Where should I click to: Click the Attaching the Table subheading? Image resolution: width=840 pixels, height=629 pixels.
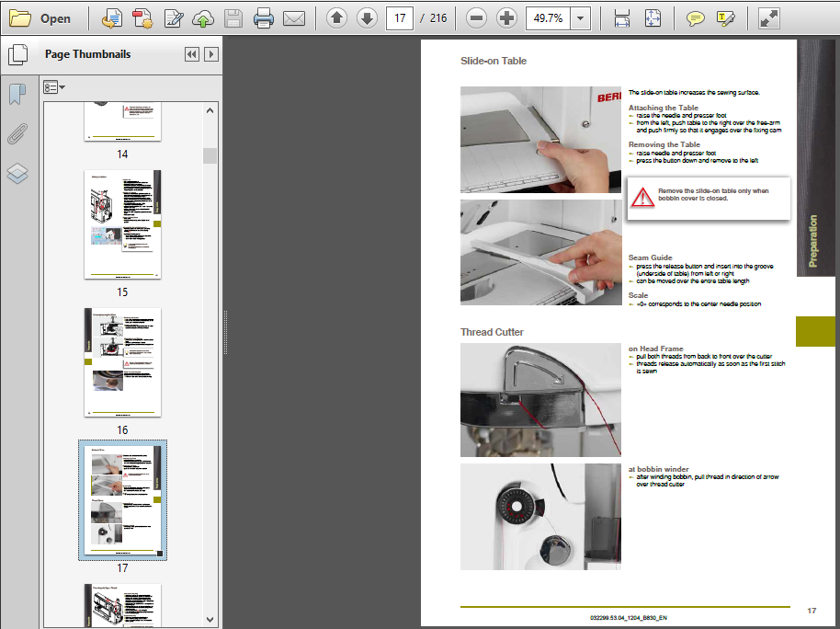pos(664,108)
